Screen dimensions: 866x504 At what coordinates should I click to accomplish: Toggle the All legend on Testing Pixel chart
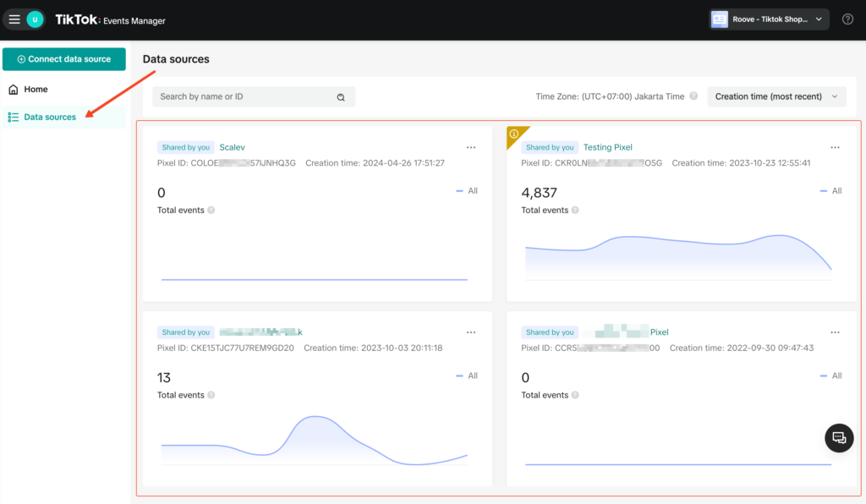[831, 191]
